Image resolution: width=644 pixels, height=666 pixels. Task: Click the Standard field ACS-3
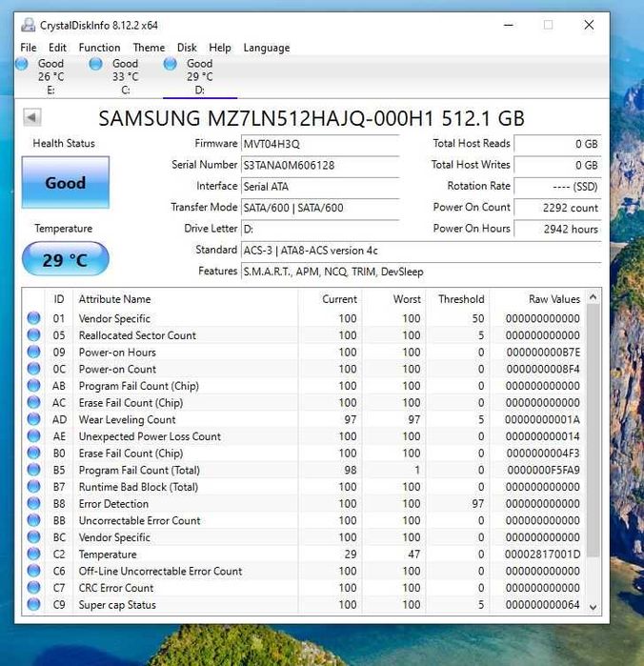click(x=421, y=251)
